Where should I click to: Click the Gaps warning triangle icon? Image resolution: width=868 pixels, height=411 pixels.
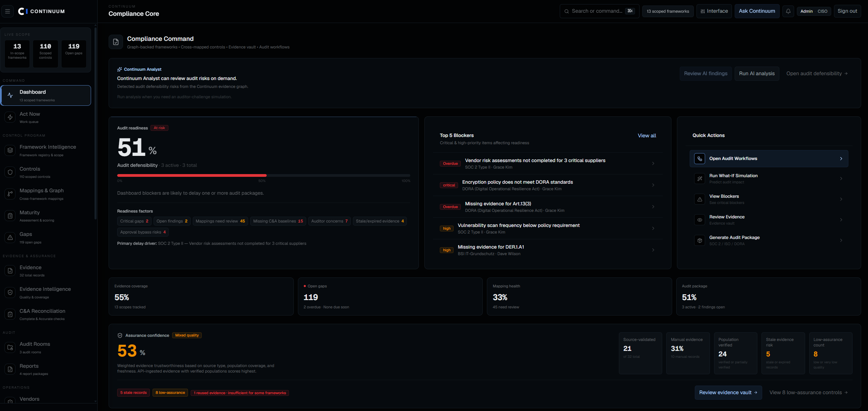(10, 238)
